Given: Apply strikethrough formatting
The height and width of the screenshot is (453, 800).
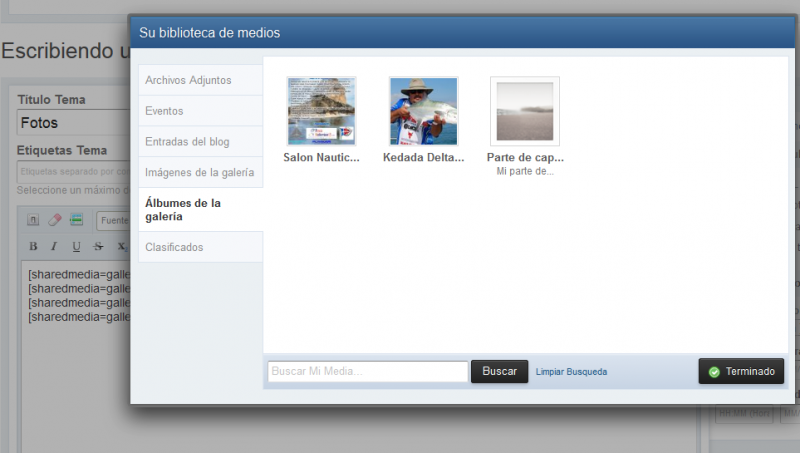Looking at the screenshot, I should 98,246.
